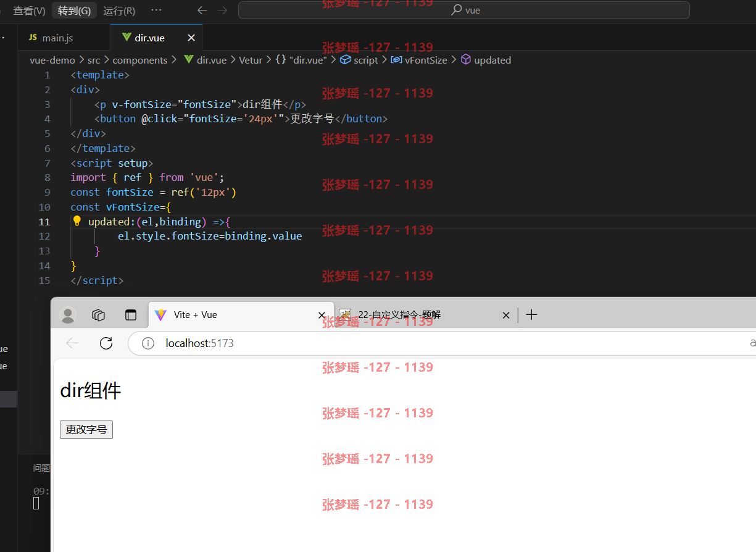Click the vue-demo breadcrumb
This screenshot has height=552, width=756.
52,60
